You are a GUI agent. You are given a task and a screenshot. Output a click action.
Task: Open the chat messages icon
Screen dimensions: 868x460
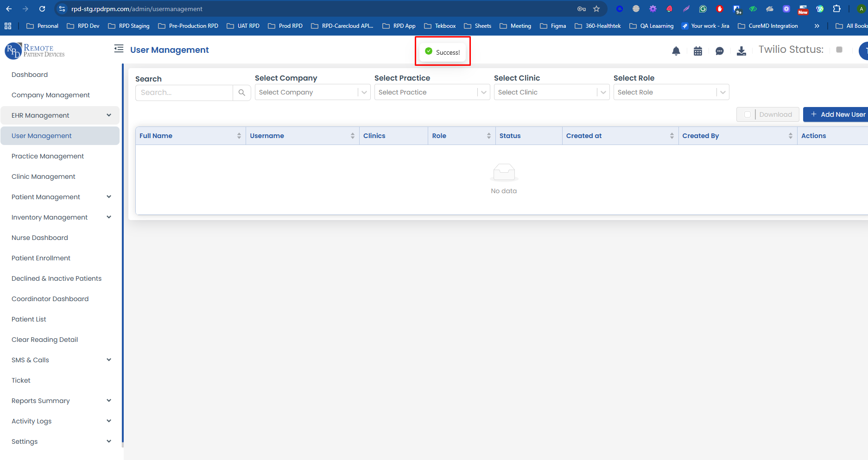click(x=719, y=51)
